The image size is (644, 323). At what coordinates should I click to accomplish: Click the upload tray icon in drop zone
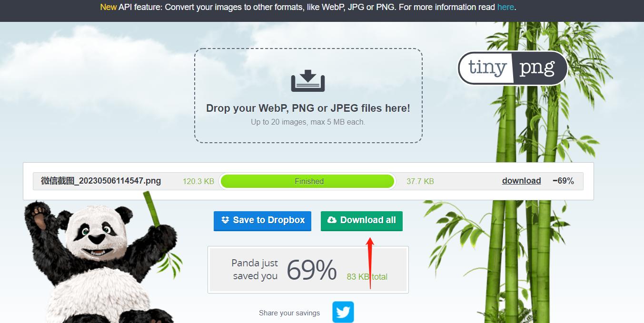pos(308,80)
